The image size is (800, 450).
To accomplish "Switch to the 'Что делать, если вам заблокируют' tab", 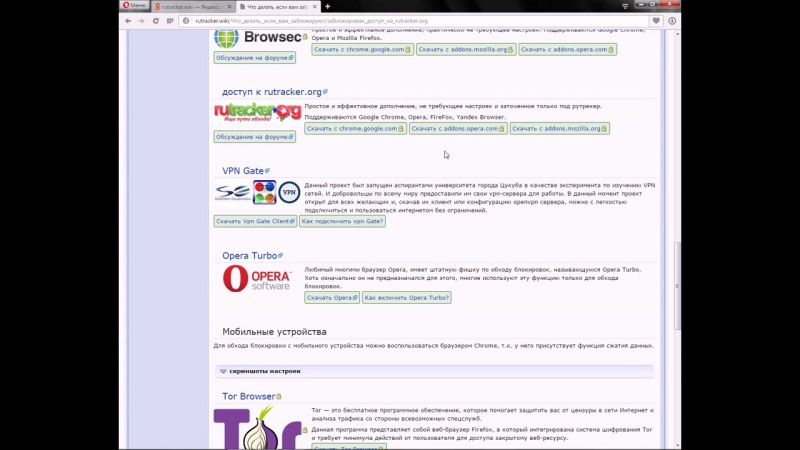I will click(x=277, y=7).
